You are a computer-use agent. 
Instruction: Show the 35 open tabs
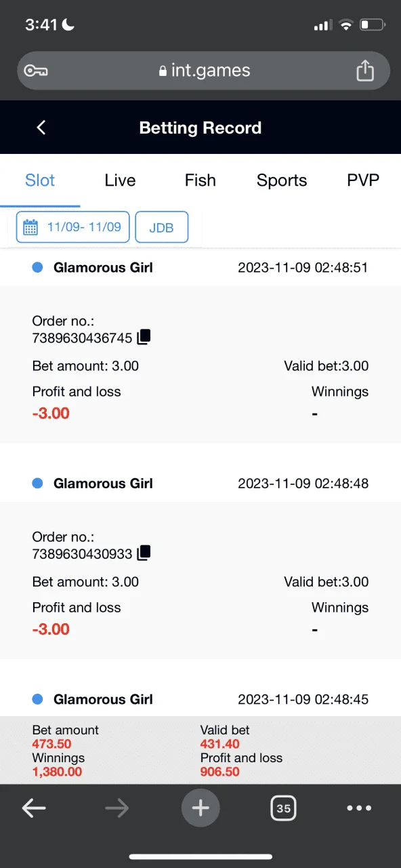pyautogui.click(x=284, y=808)
